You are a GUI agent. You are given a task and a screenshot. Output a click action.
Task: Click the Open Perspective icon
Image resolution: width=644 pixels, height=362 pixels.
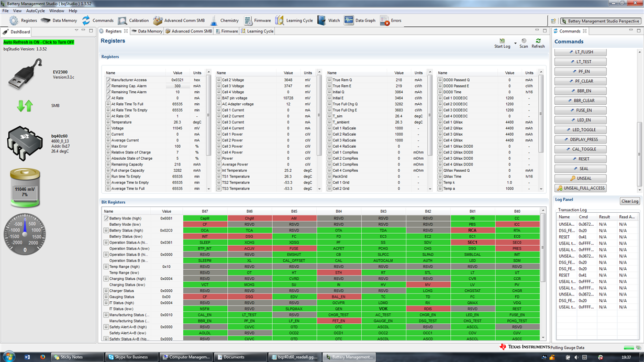tap(554, 21)
